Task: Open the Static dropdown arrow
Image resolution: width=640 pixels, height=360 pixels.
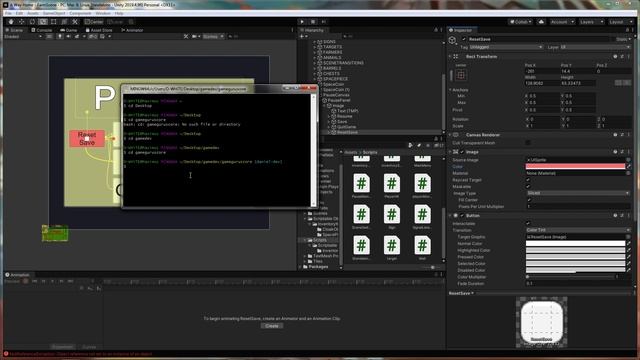Action: [630, 39]
